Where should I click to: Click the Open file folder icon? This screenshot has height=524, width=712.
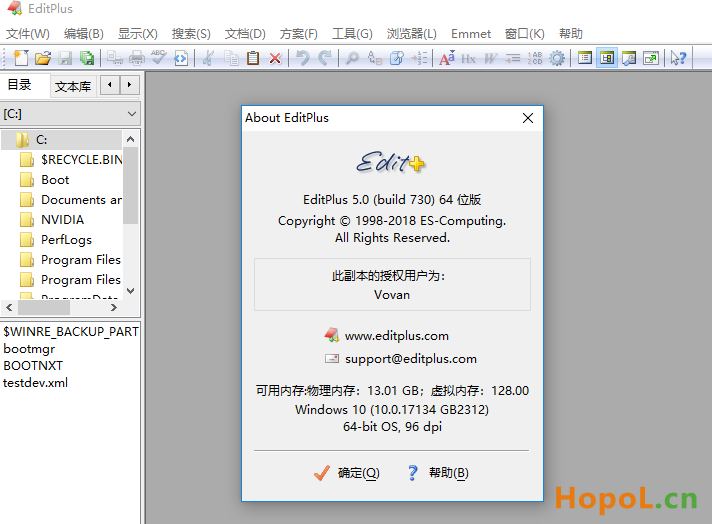[43, 58]
